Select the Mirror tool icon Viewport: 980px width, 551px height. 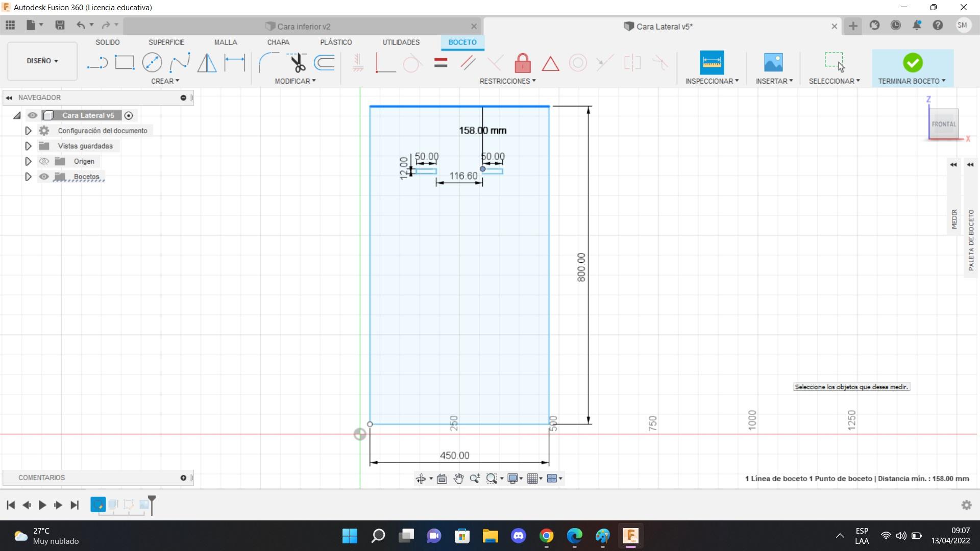coord(207,63)
